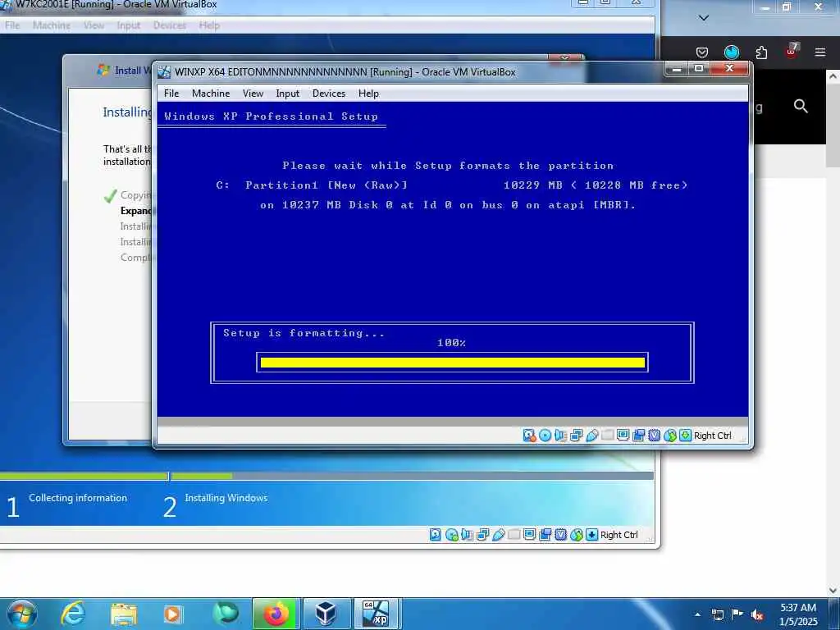Open Windows Start orb button
The image size is (840, 630).
22,614
